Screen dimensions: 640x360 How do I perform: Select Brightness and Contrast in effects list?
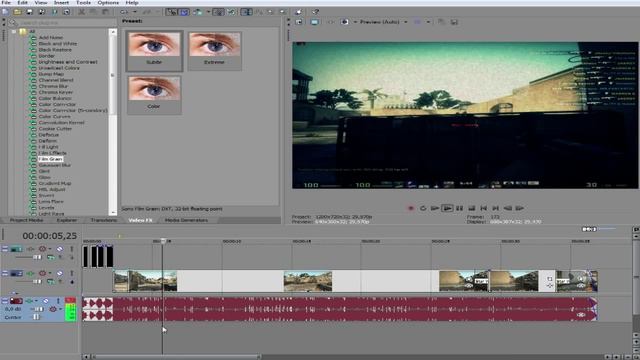tap(68, 62)
